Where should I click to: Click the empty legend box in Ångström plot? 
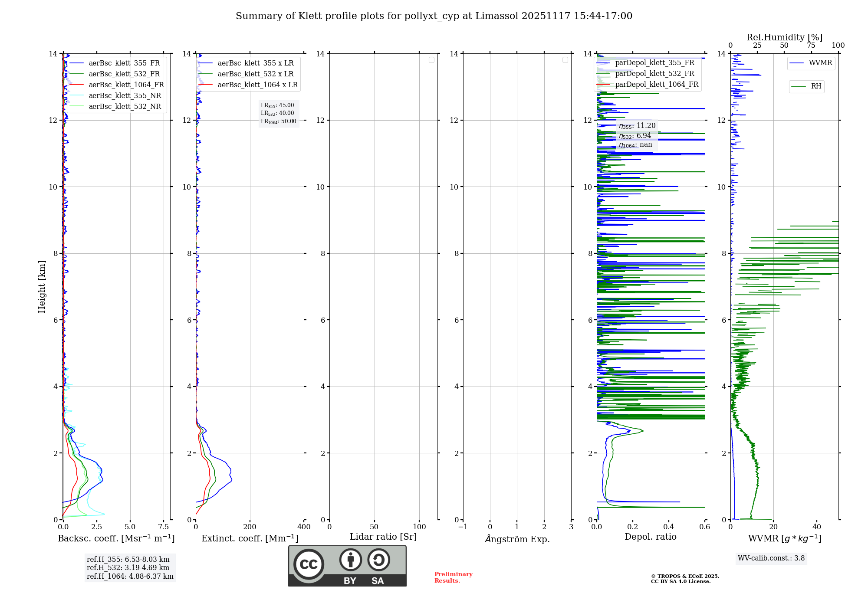[565, 60]
